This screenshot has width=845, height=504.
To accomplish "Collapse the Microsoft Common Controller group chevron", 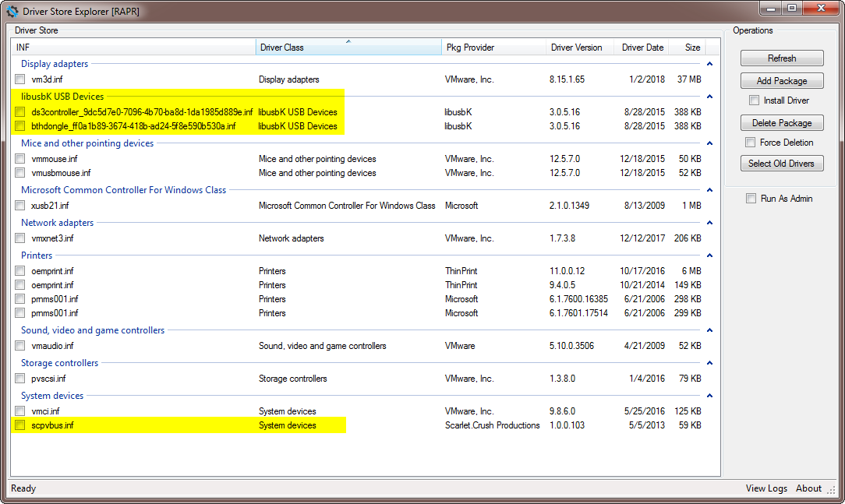I will pos(709,190).
